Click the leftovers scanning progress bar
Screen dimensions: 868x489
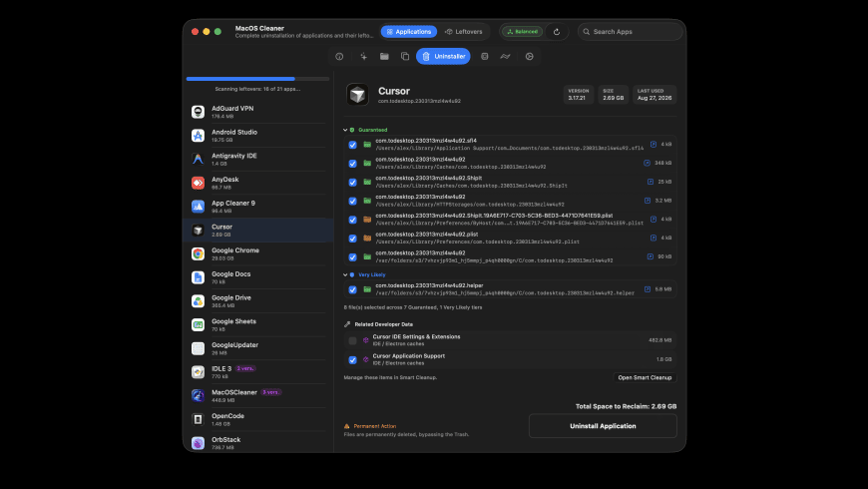(x=258, y=79)
